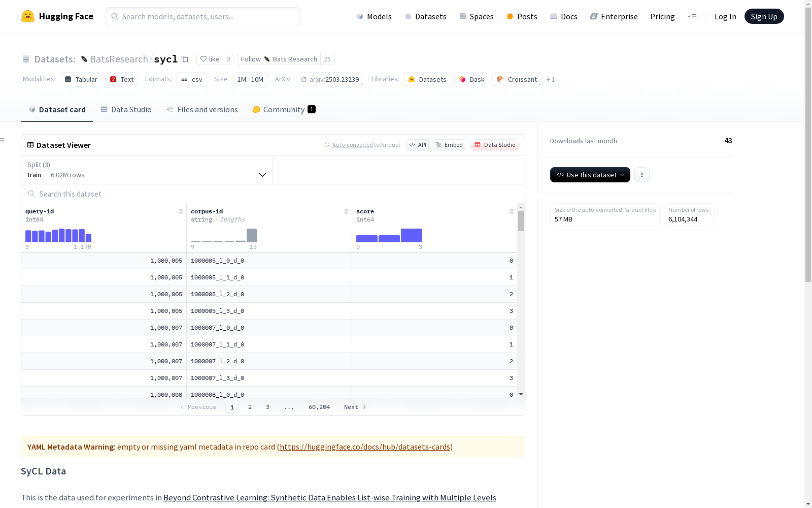Go to page 3 of the table

267,407
